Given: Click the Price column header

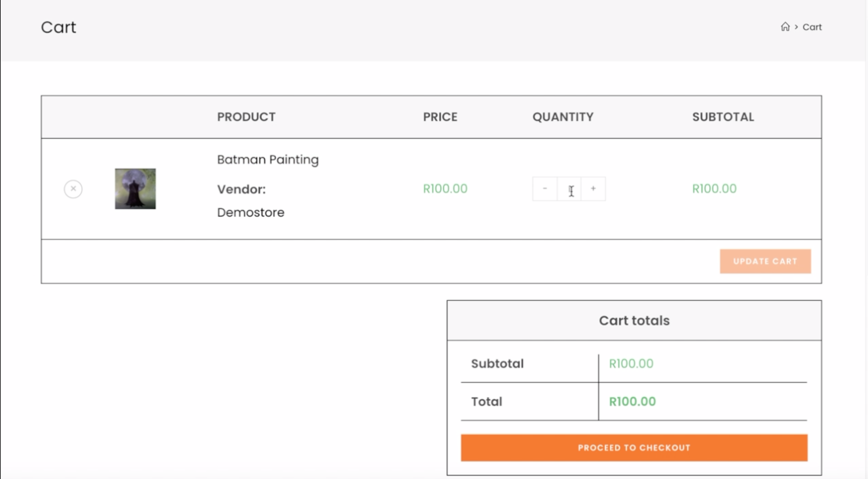Looking at the screenshot, I should [440, 117].
